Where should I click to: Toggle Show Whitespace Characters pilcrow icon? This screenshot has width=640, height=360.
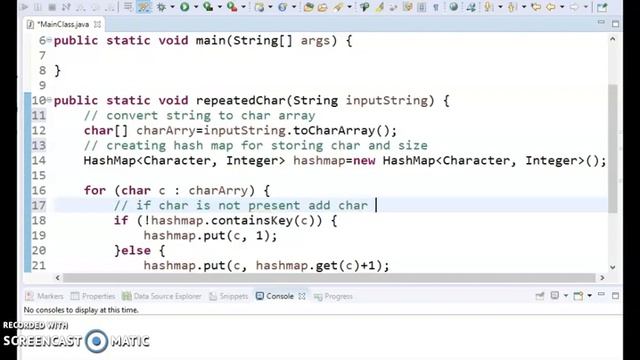coord(436,7)
